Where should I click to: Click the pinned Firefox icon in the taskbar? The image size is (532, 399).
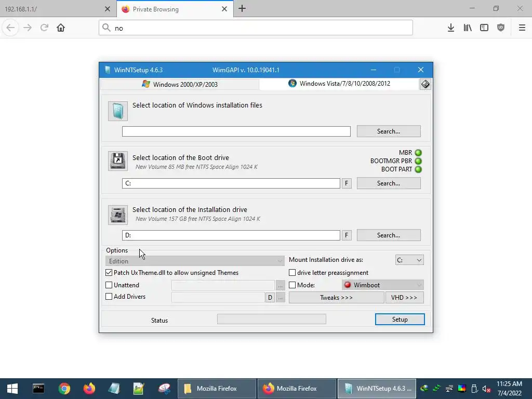pyautogui.click(x=89, y=389)
